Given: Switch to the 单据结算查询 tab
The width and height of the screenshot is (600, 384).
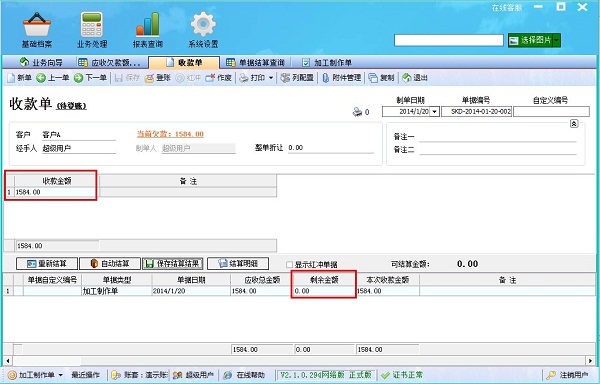Looking at the screenshot, I should coord(255,62).
